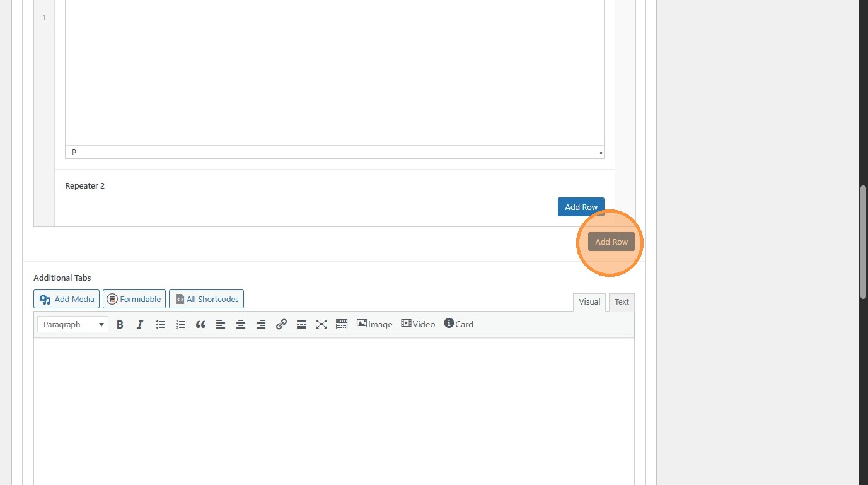Insert a numbered list

180,324
